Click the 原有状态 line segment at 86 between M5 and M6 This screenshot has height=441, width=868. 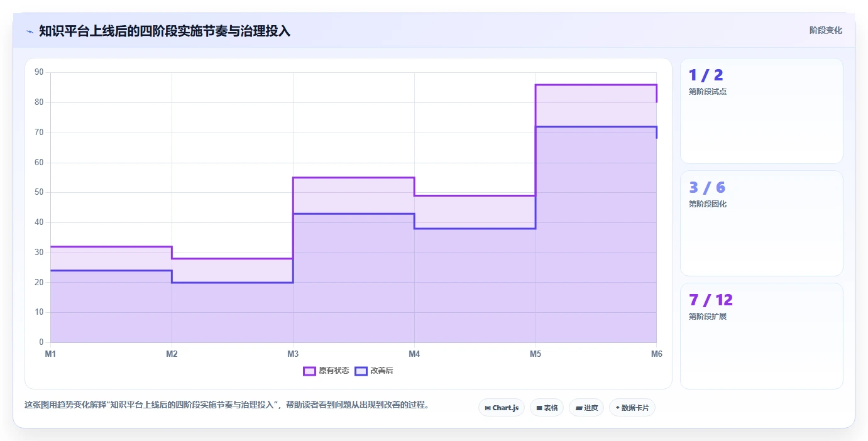[x=596, y=85]
